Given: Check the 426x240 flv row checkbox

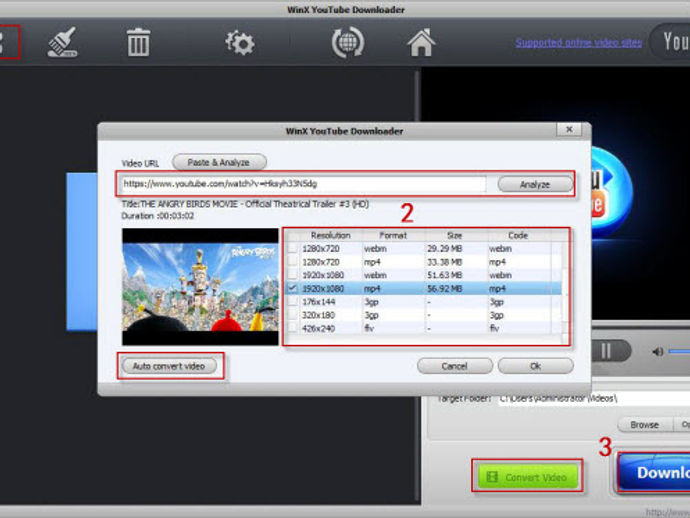Looking at the screenshot, I should coord(292,328).
